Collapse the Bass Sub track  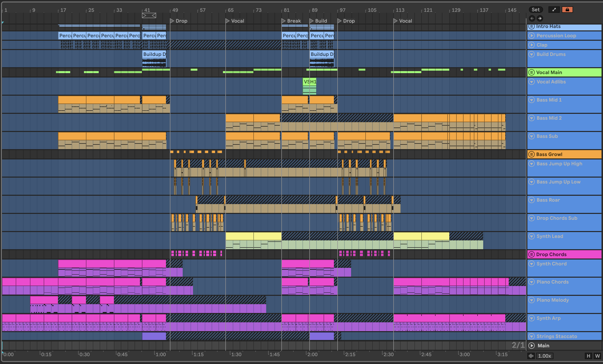tap(532, 136)
